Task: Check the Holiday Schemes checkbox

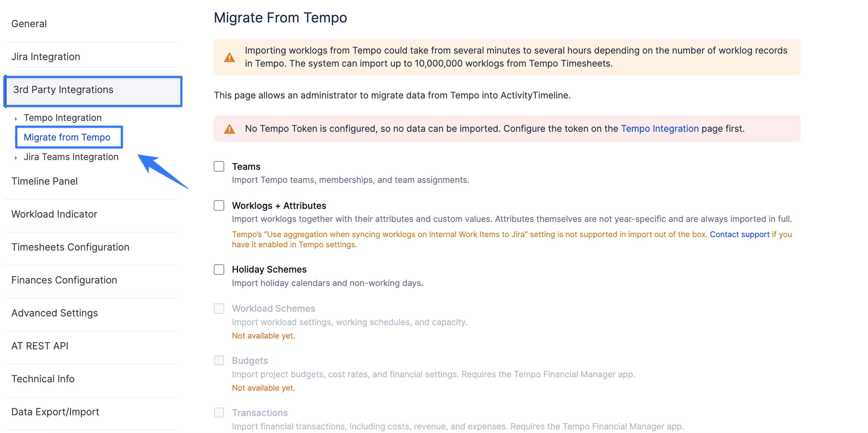Action: coord(219,269)
